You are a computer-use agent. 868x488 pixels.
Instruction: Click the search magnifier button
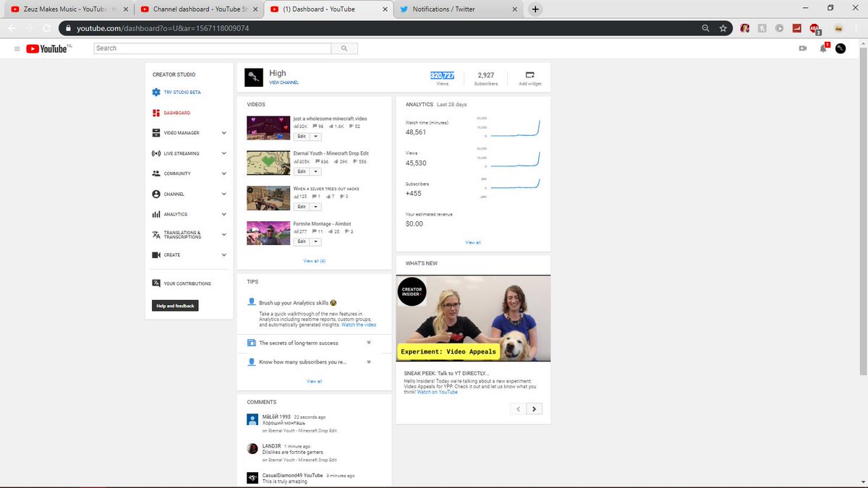coord(344,48)
